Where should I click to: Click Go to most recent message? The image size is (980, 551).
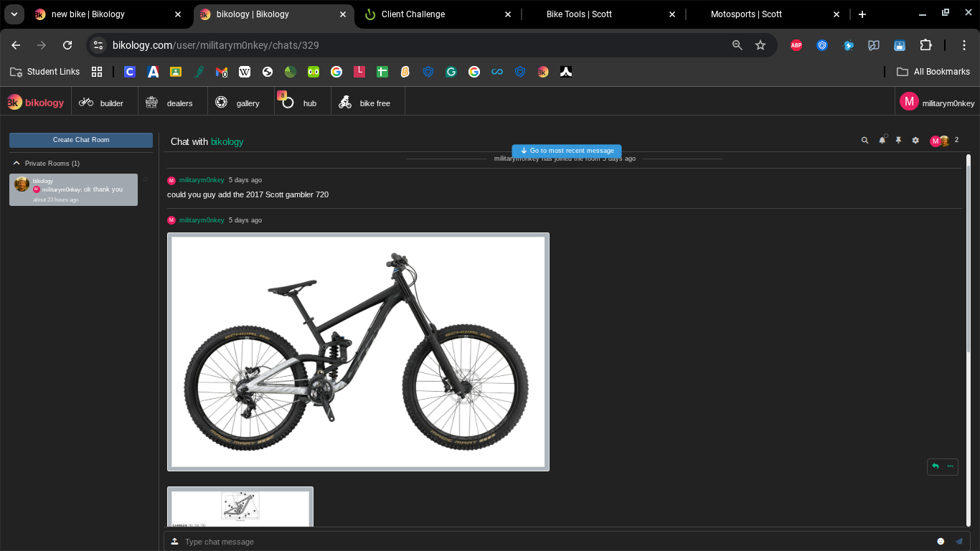566,151
